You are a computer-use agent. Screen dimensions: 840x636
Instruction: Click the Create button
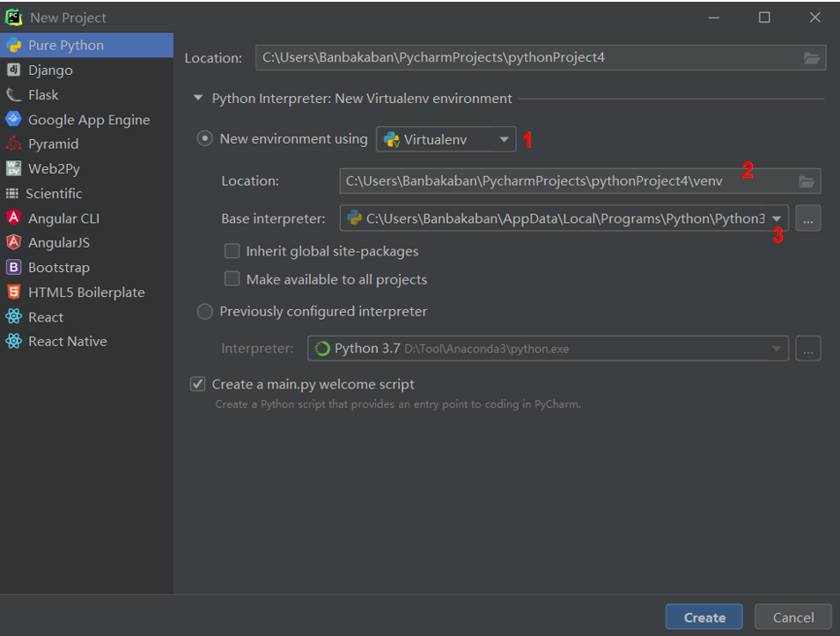pyautogui.click(x=704, y=617)
